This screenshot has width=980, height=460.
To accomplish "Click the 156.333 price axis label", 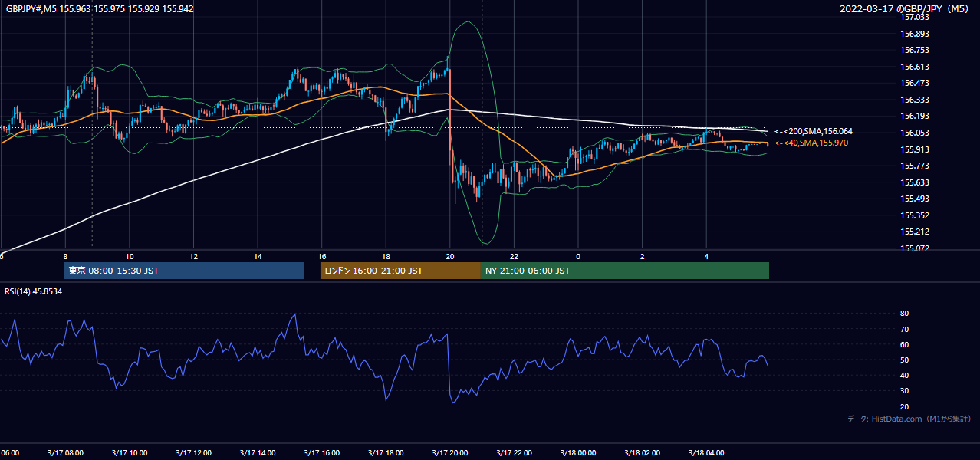I will (915, 100).
